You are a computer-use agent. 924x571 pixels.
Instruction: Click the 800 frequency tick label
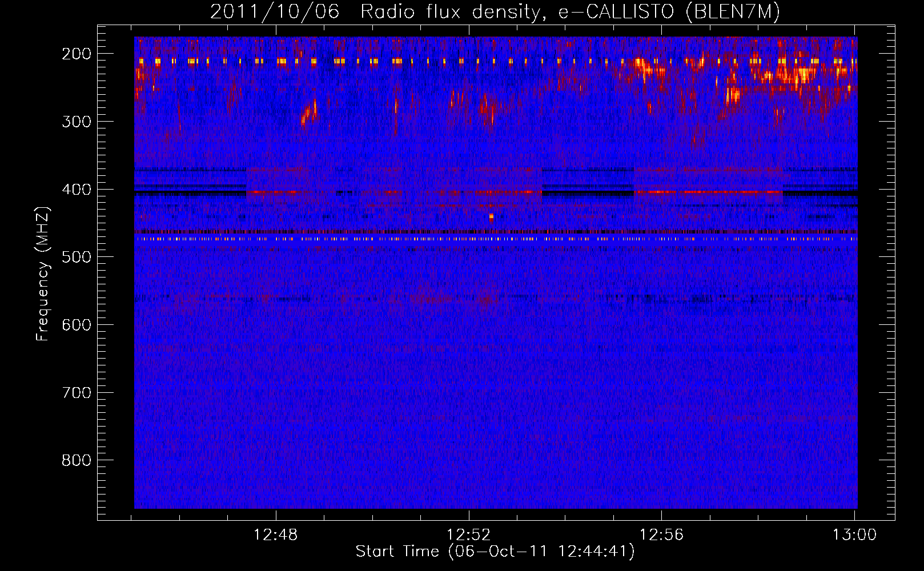[77, 460]
